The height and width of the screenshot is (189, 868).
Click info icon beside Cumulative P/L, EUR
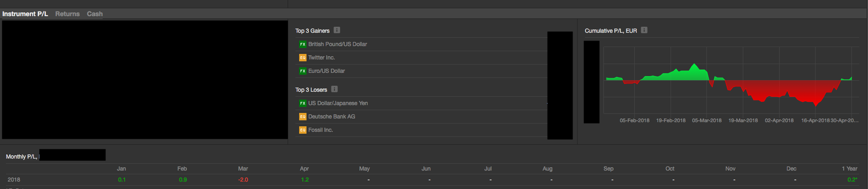[644, 30]
